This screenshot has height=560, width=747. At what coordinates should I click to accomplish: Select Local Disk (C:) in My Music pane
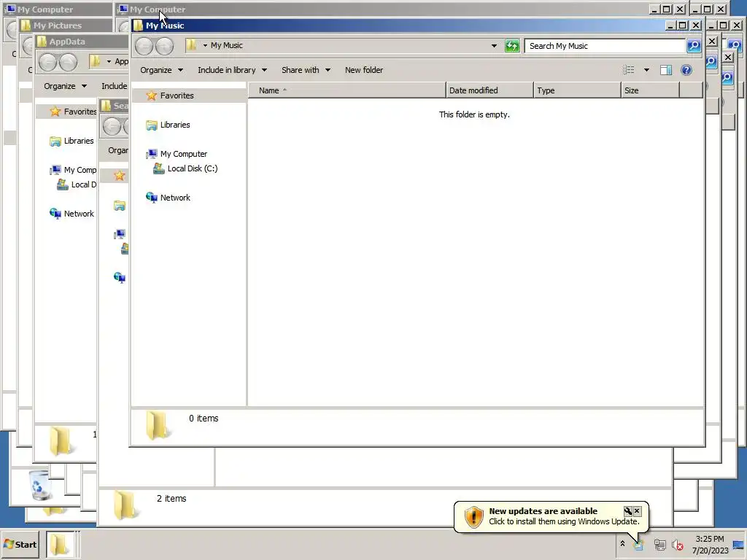tap(185, 168)
